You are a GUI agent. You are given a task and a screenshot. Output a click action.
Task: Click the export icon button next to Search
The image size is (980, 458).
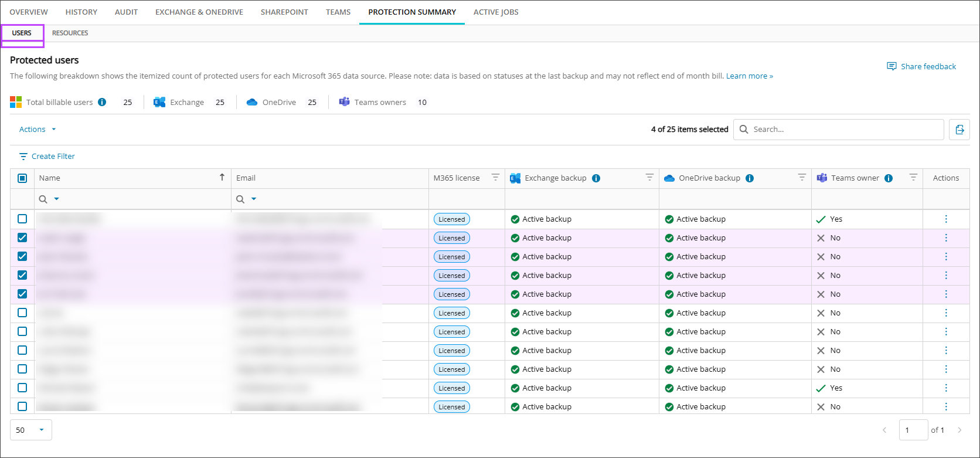pyautogui.click(x=959, y=130)
